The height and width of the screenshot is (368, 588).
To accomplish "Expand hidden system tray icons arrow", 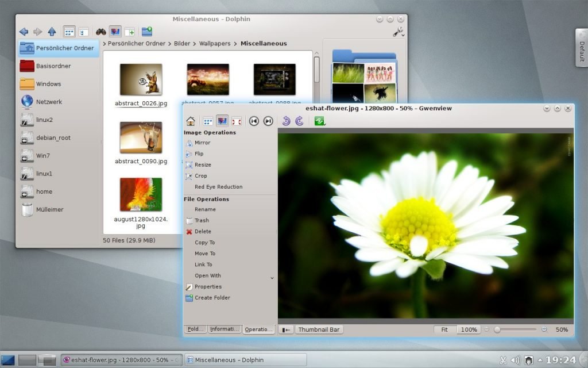I will 540,361.
